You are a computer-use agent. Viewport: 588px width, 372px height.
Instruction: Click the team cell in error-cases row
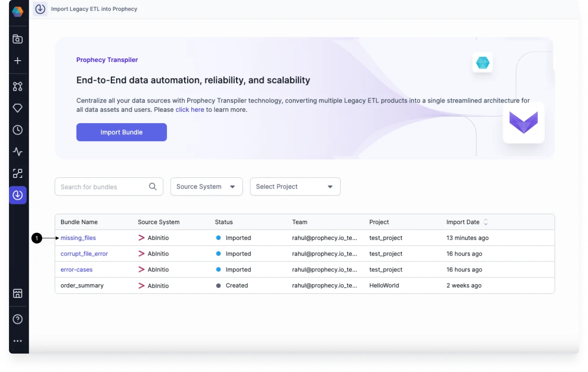coord(325,270)
